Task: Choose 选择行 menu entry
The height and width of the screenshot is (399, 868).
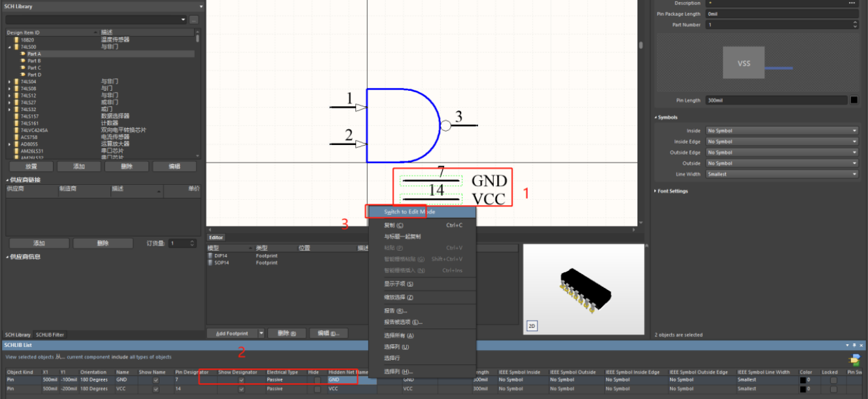Action: coord(422,358)
